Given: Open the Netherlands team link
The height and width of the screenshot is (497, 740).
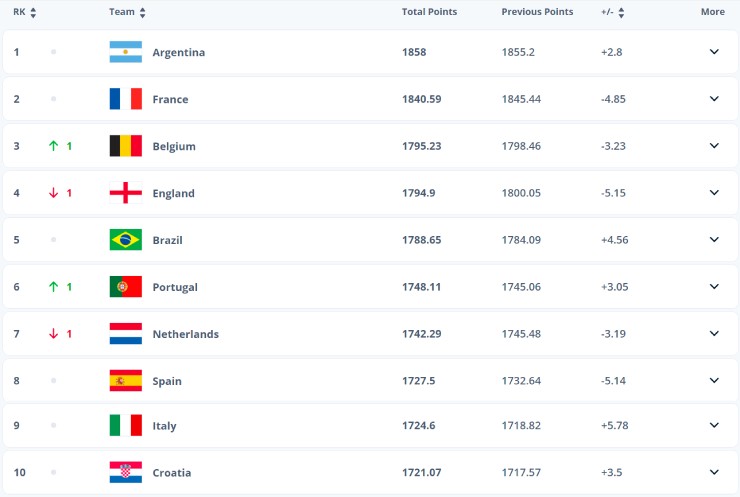Looking at the screenshot, I should pos(185,334).
